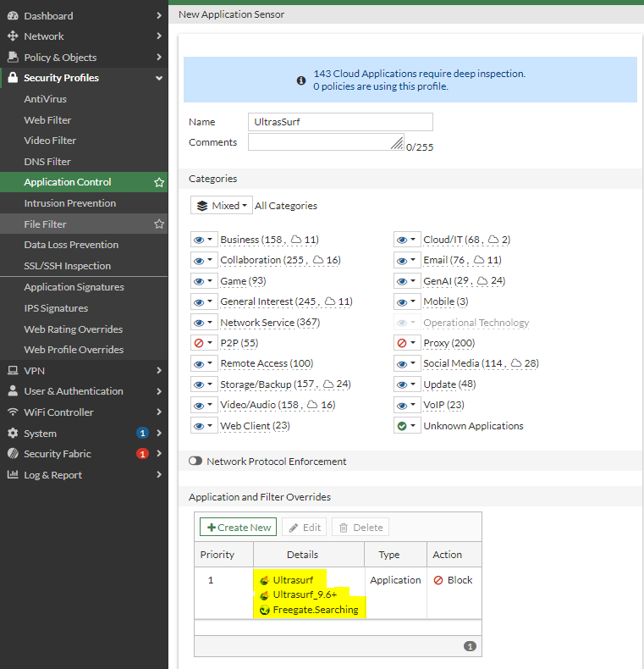Screen dimensions: 644x669
Task: Click the Edit override button
Action: [305, 528]
